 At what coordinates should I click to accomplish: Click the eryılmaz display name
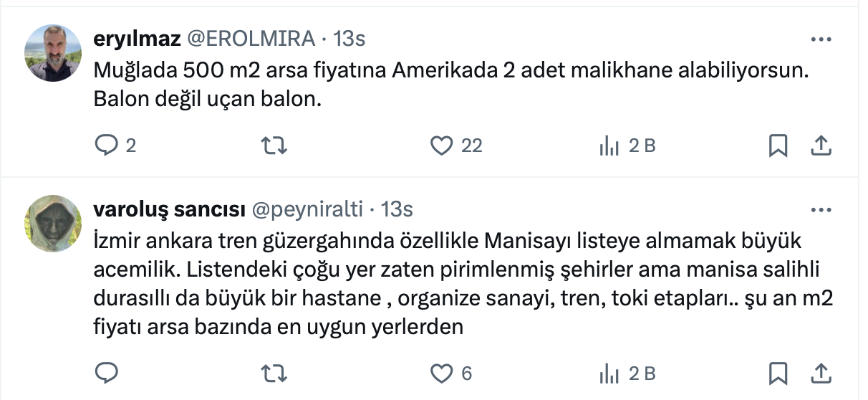point(138,39)
